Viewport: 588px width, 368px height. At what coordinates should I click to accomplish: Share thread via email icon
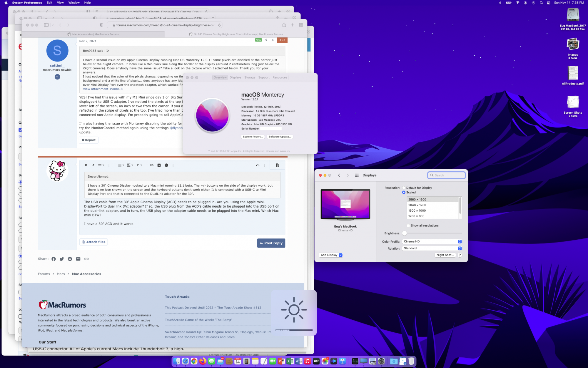point(78,259)
